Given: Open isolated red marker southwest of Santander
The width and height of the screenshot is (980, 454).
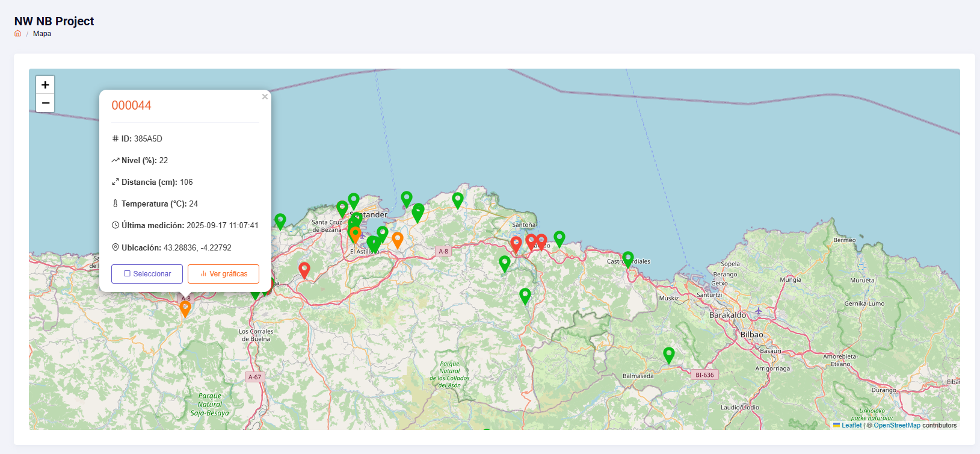Looking at the screenshot, I should (x=304, y=270).
